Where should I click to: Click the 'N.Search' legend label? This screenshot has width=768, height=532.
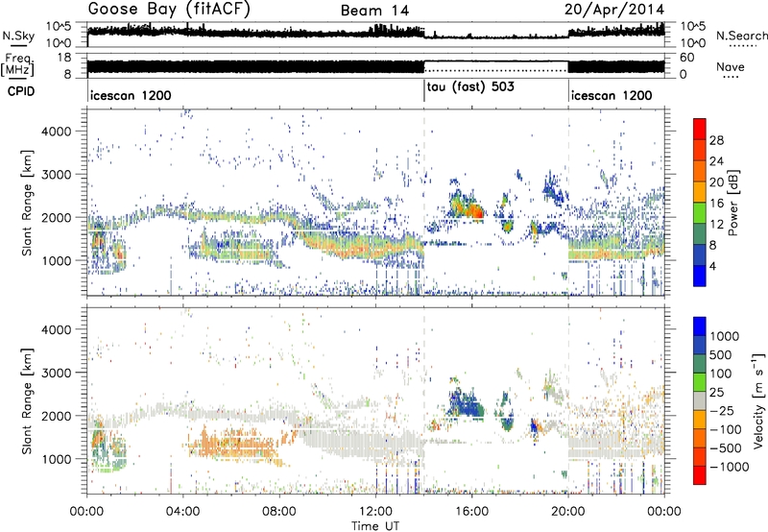741,36
